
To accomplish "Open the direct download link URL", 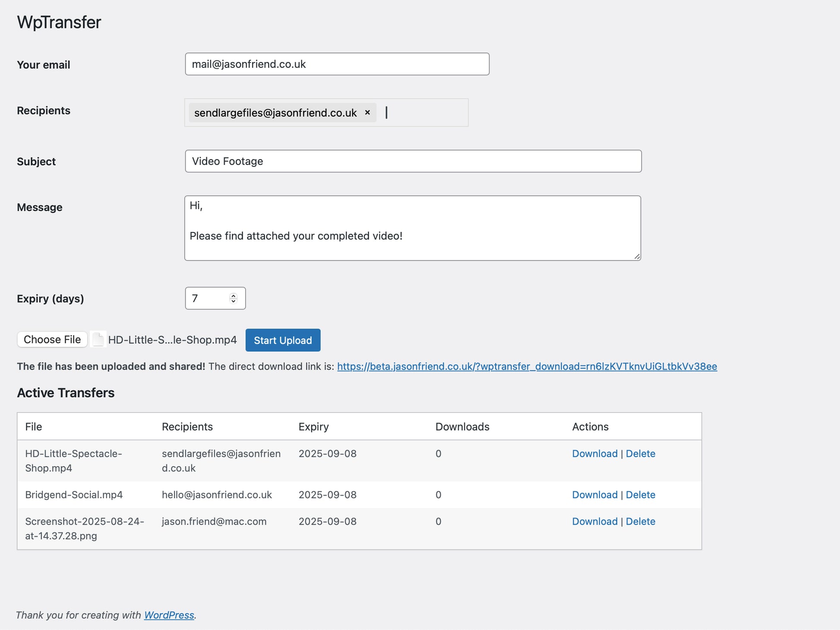I will (x=527, y=367).
